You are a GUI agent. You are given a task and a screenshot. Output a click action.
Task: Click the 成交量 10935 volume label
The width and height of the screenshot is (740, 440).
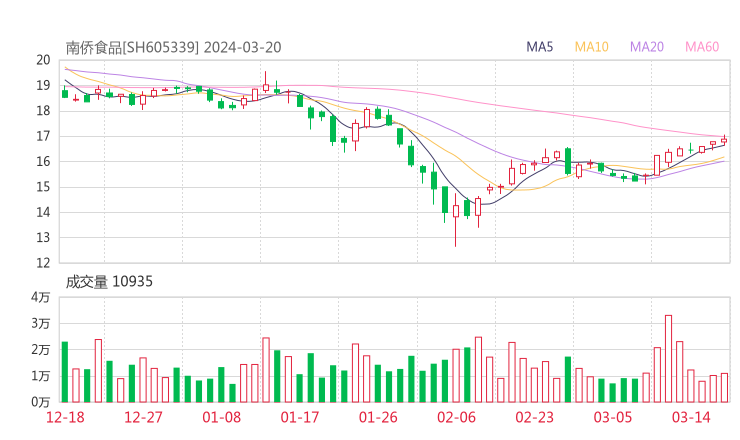(x=109, y=282)
